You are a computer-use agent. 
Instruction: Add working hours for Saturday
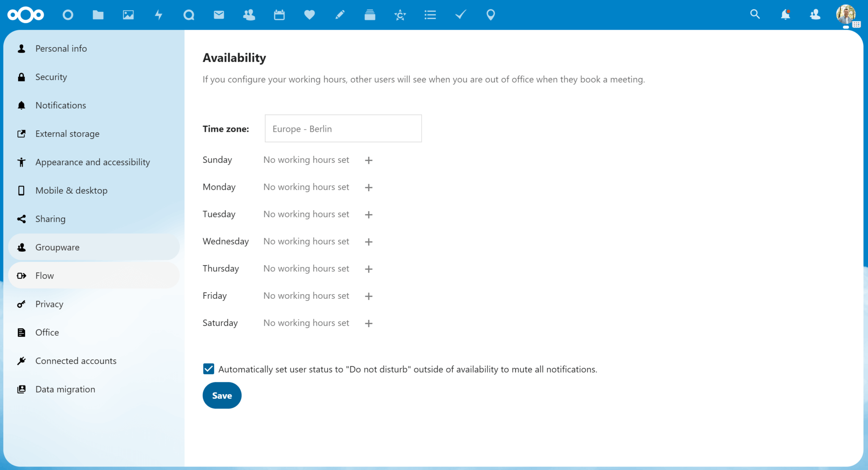point(368,323)
